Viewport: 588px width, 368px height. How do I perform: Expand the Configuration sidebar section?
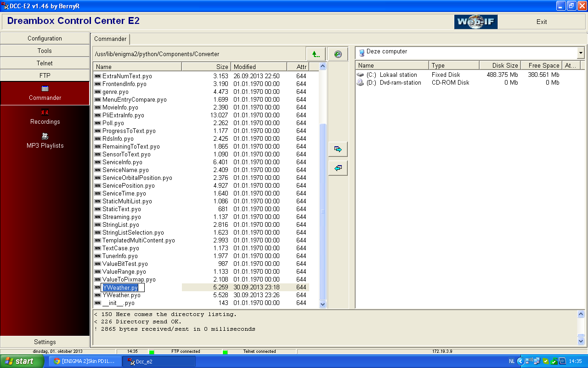click(45, 38)
